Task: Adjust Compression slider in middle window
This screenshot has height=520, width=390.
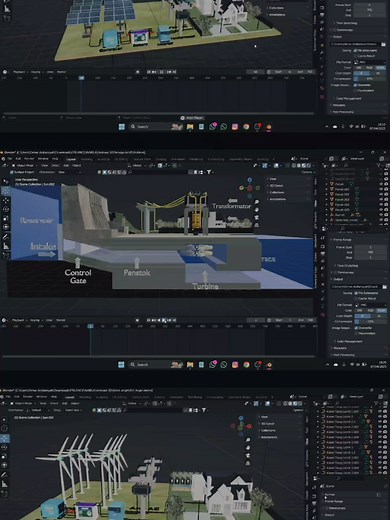Action: tap(370, 322)
